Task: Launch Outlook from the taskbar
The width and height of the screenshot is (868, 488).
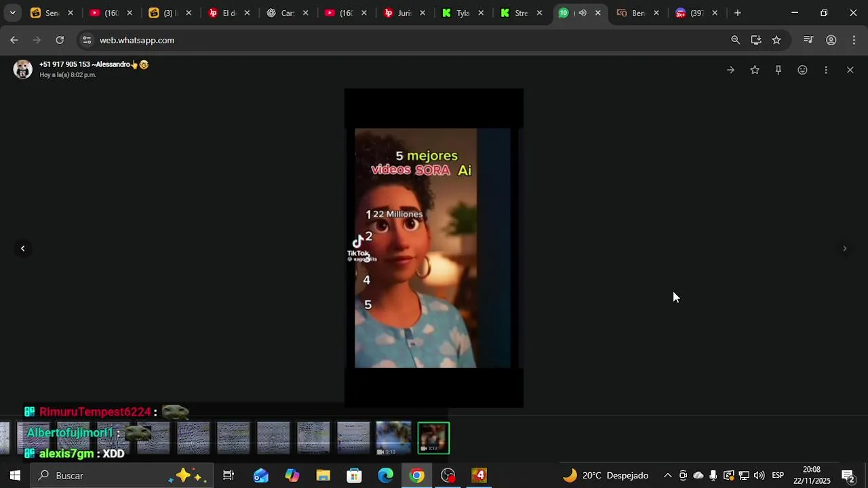Action: tap(260, 476)
